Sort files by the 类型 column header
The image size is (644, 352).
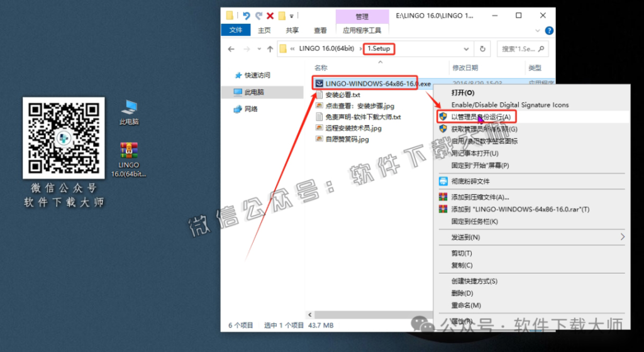[x=535, y=68]
